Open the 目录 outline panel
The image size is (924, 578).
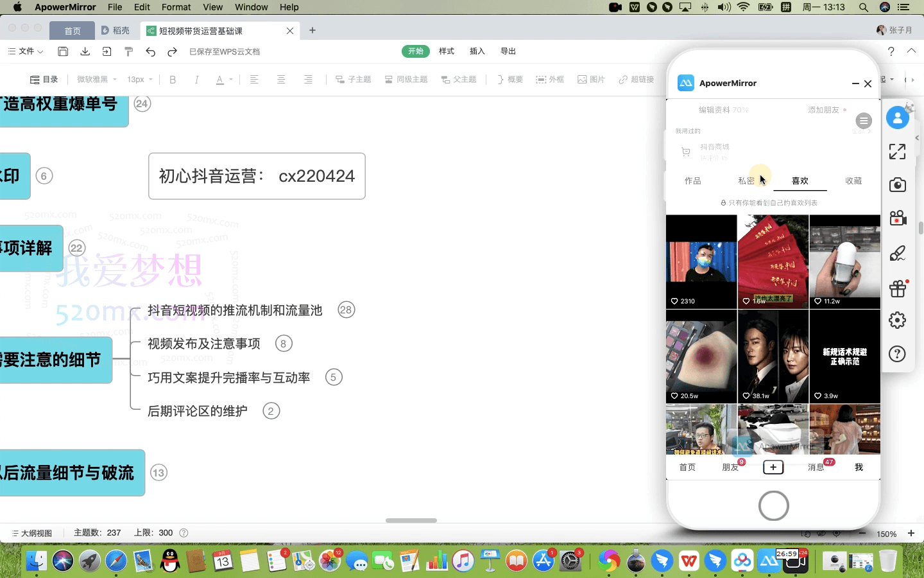tap(44, 79)
